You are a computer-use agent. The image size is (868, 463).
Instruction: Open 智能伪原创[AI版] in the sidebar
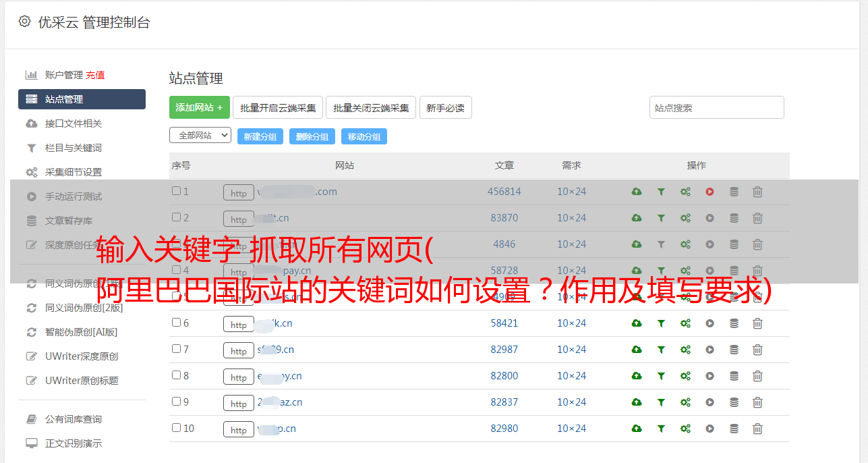pyautogui.click(x=82, y=332)
